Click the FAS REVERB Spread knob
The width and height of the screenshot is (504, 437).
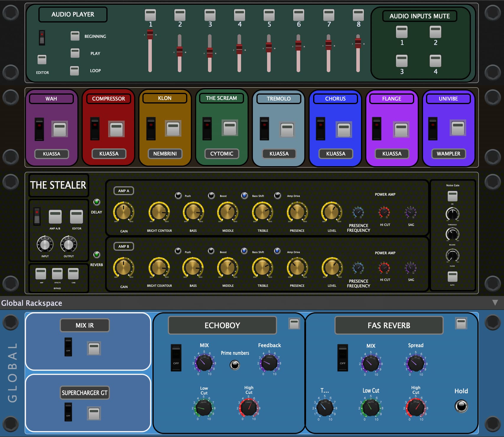416,364
